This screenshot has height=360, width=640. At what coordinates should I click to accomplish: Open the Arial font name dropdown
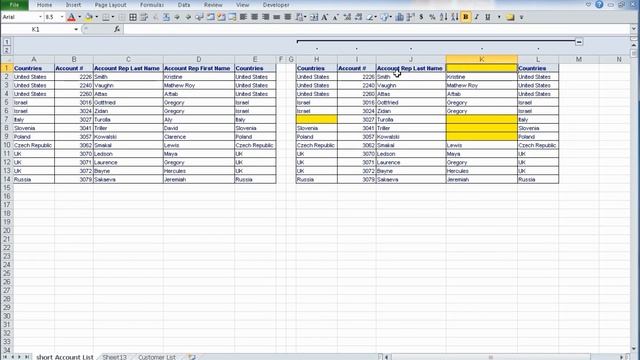click(x=40, y=17)
